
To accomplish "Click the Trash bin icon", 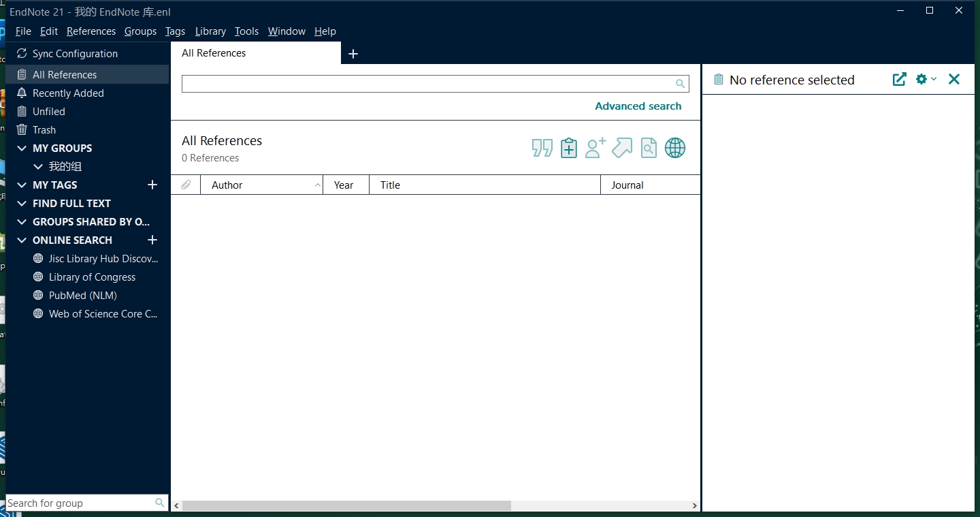I will 22,129.
